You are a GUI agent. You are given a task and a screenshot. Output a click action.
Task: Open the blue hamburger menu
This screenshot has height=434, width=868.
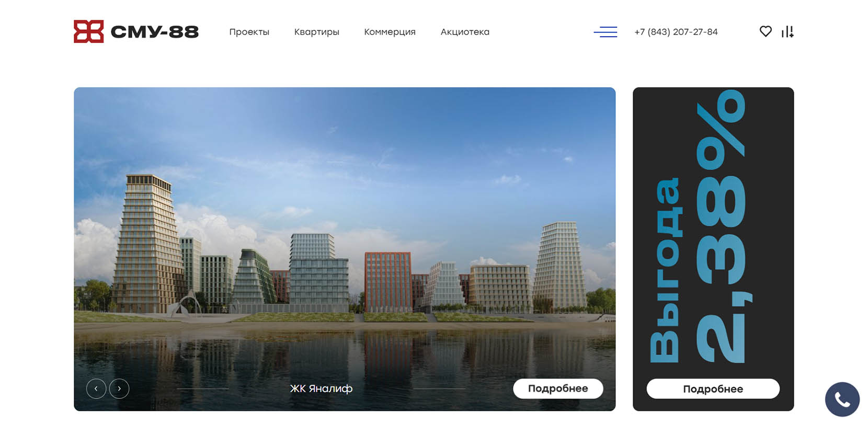point(606,32)
